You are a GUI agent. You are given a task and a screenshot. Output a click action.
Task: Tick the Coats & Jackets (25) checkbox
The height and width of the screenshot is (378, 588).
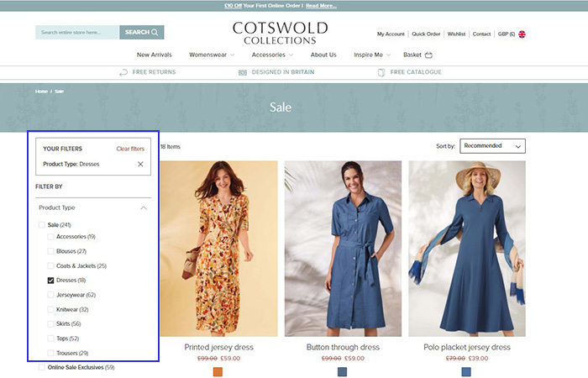[50, 266]
